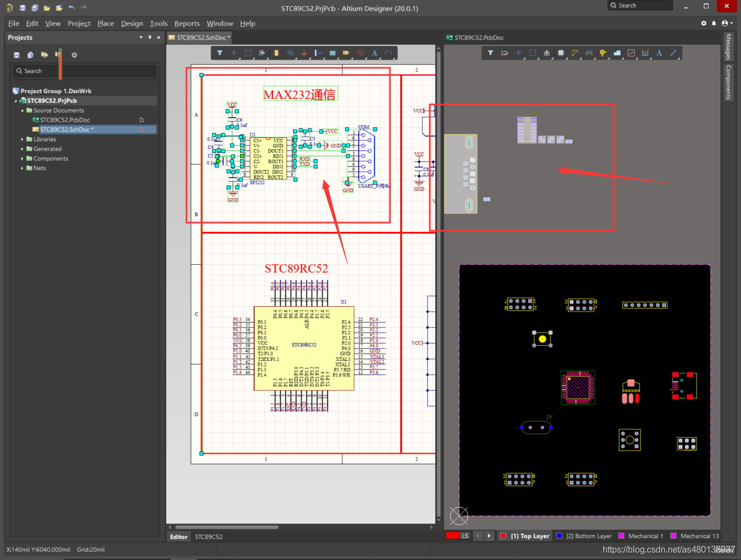
Task: Expand the Nets folder
Action: (22, 168)
